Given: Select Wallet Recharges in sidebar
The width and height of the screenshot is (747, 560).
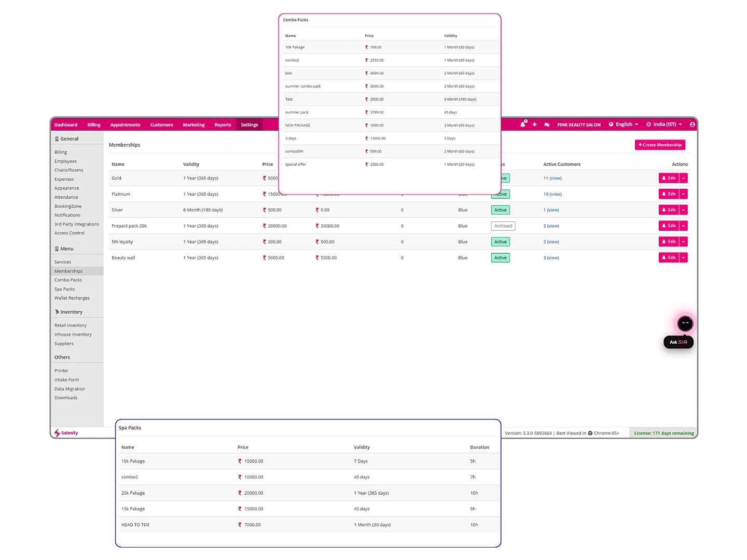Looking at the screenshot, I should tap(72, 298).
